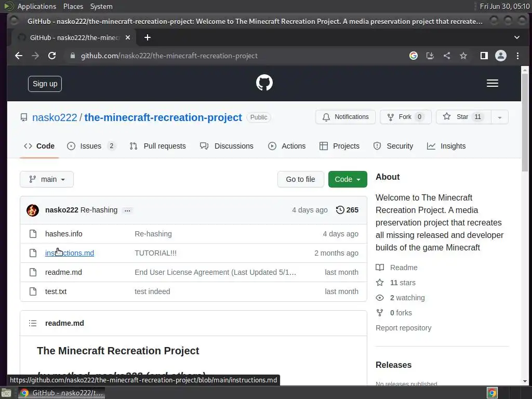Switch to the Issues tab

coord(91,146)
